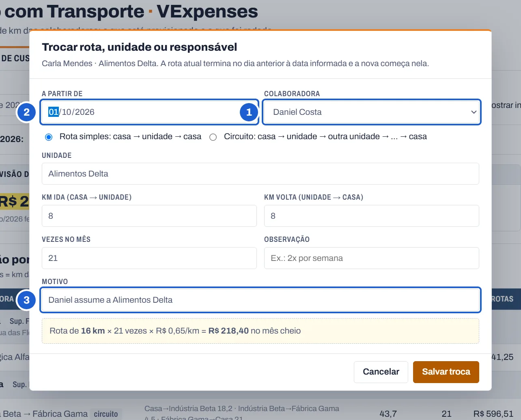Select the Circuito route radio option
Screen dimensions: 521x420
tap(213, 137)
